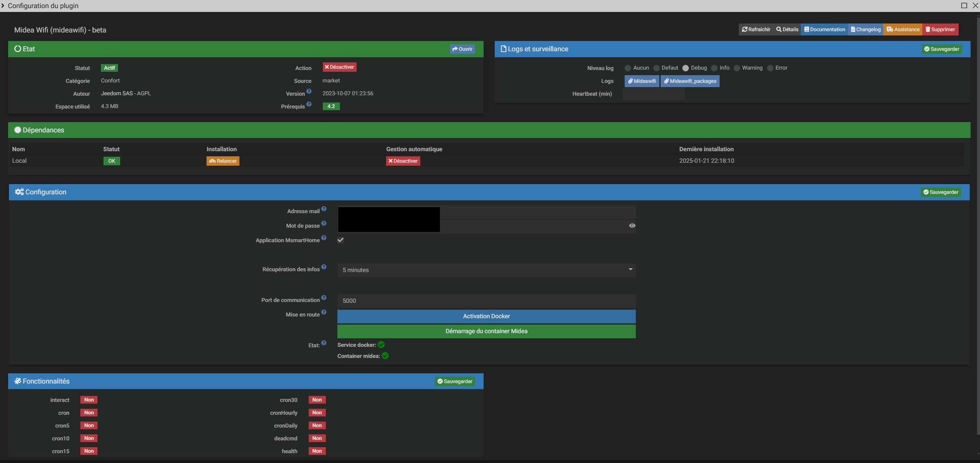Click Ouvrir in the Etat panel
980x463 pixels.
[x=462, y=49]
